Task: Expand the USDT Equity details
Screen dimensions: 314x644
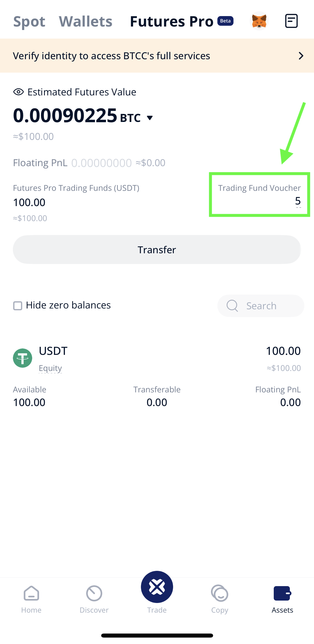Action: click(x=50, y=368)
